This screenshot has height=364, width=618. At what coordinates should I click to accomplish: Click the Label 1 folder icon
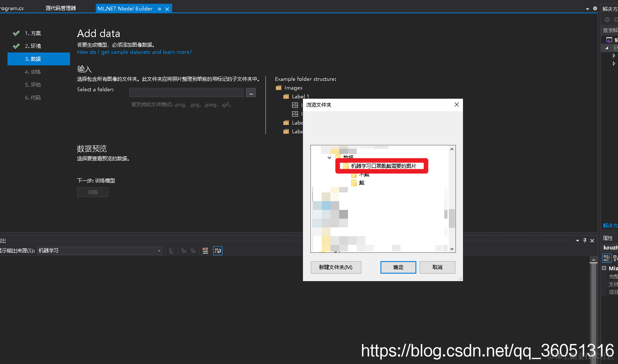pyautogui.click(x=286, y=97)
